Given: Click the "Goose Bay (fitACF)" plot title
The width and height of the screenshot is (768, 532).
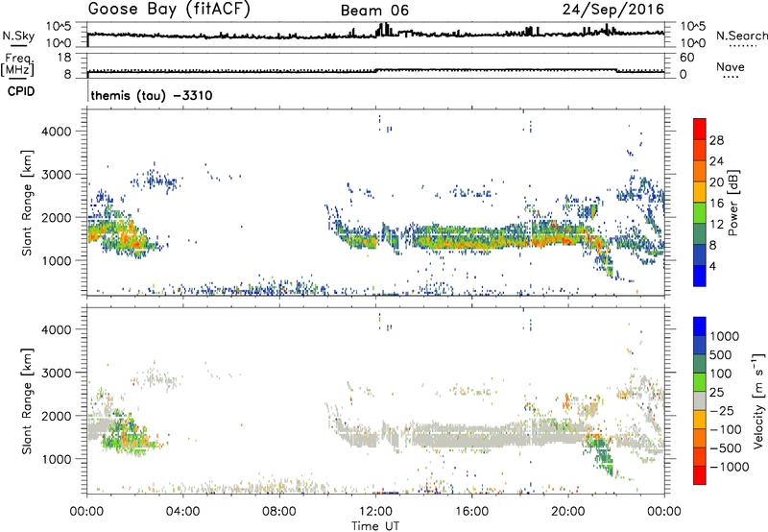Looking at the screenshot, I should (x=169, y=10).
